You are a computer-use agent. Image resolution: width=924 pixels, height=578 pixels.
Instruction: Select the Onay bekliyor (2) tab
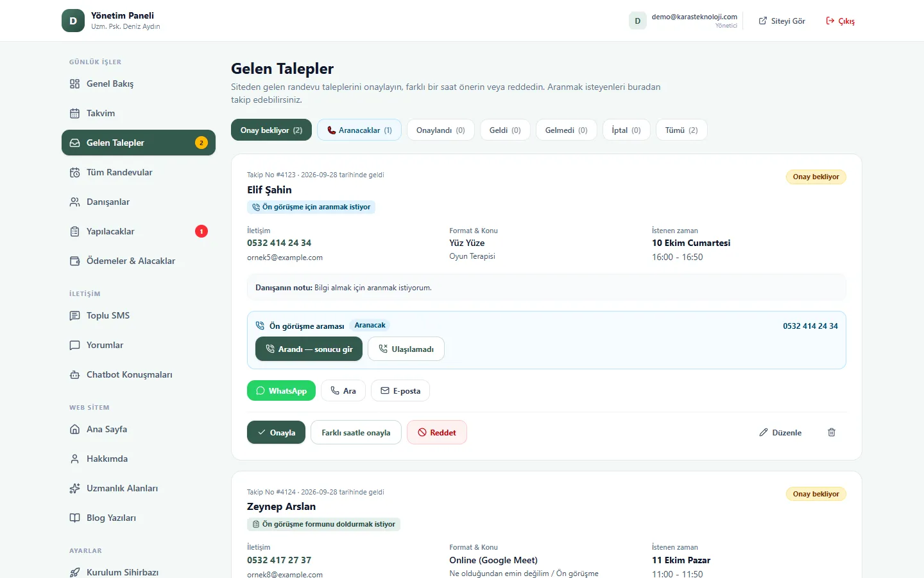tap(271, 130)
